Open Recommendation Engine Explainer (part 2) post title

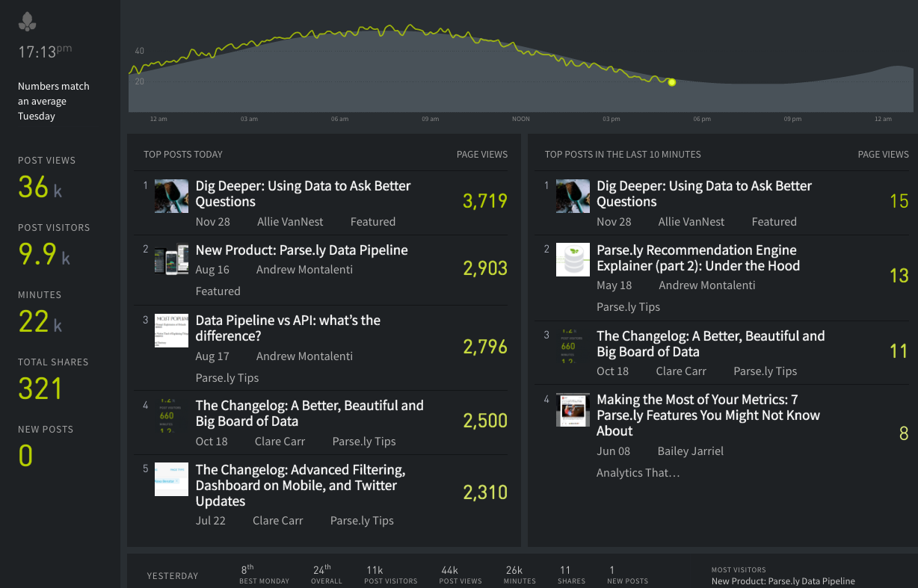coord(698,258)
